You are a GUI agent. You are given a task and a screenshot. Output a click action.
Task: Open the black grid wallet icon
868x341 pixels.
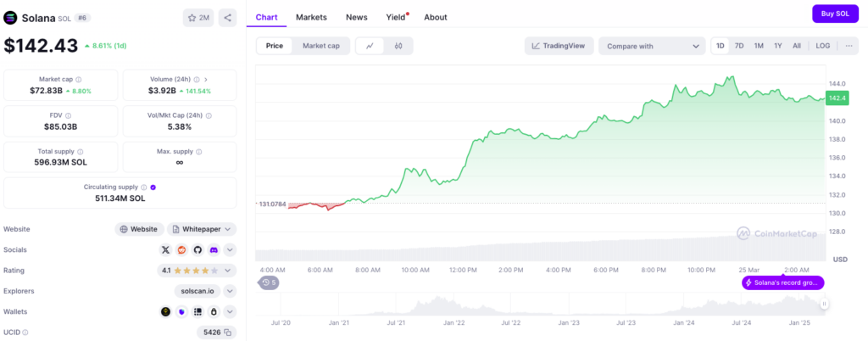(198, 312)
